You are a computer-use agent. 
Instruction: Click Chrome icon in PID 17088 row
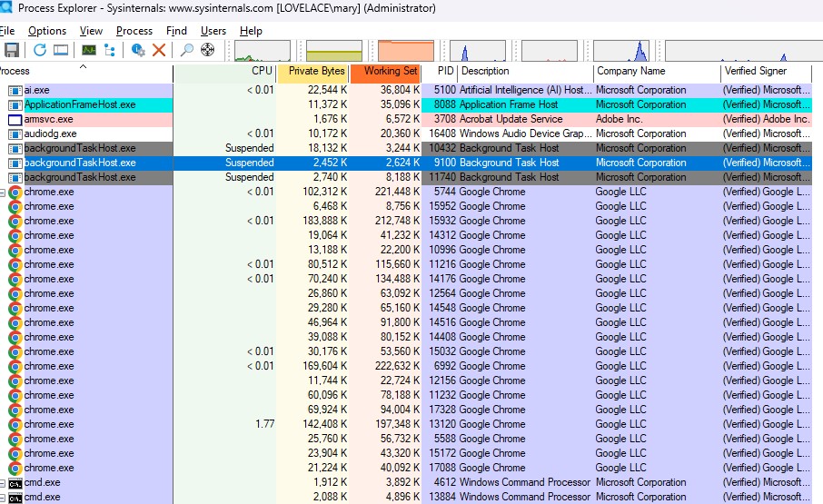(15, 468)
